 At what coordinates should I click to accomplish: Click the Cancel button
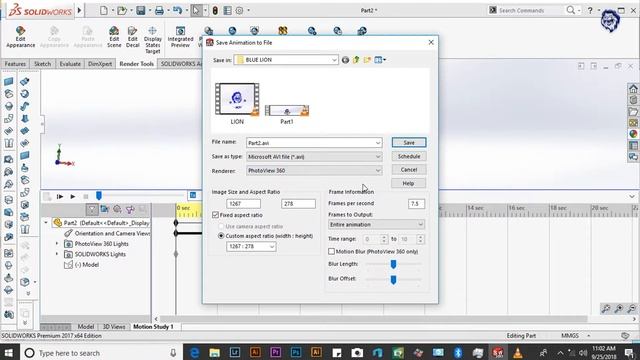point(409,170)
